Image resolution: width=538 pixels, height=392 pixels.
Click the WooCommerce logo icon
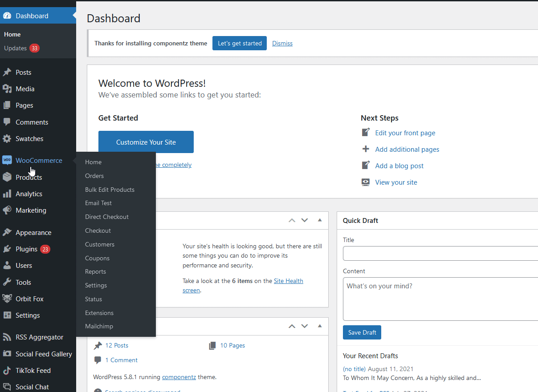coord(8,160)
